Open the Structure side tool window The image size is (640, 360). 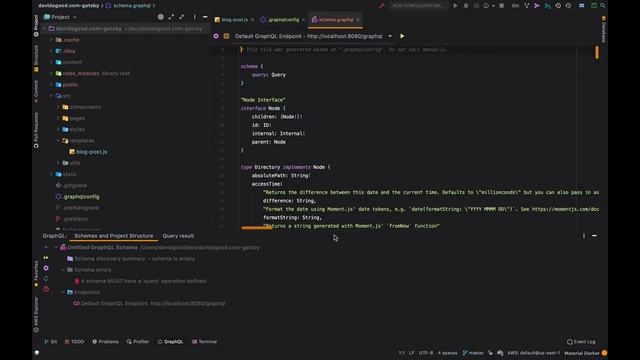36,58
